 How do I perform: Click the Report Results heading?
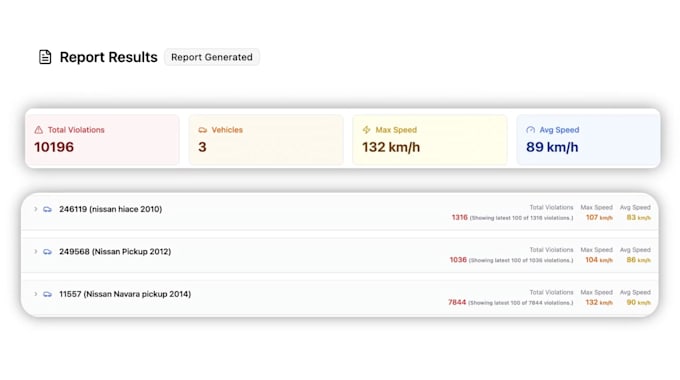(x=108, y=57)
